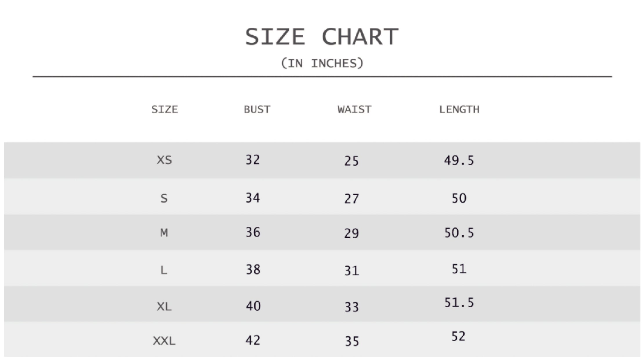Click length value 49.5 in XS row
The width and height of the screenshot is (644, 357).
(459, 160)
